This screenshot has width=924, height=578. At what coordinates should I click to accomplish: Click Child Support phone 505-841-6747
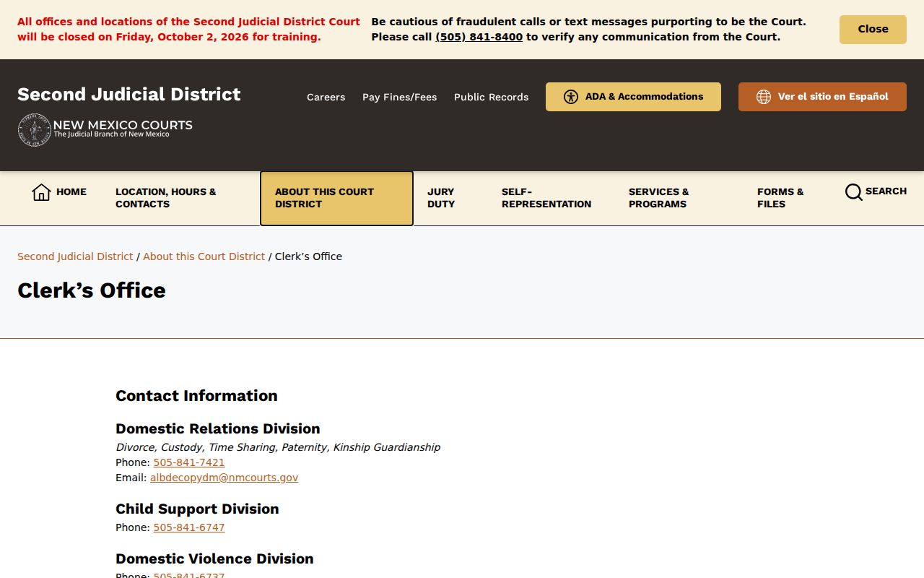coord(189,527)
